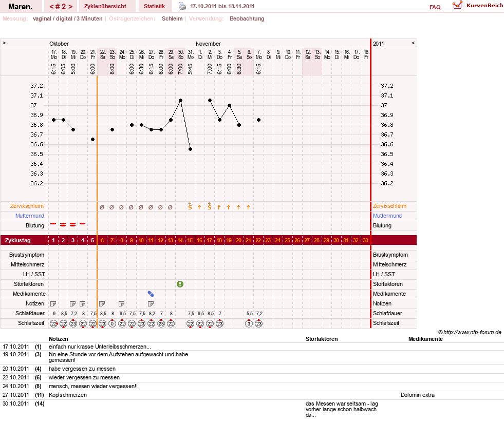The height and width of the screenshot is (442, 504).
Task: Click the temperature point on November 7
Action: (x=259, y=120)
